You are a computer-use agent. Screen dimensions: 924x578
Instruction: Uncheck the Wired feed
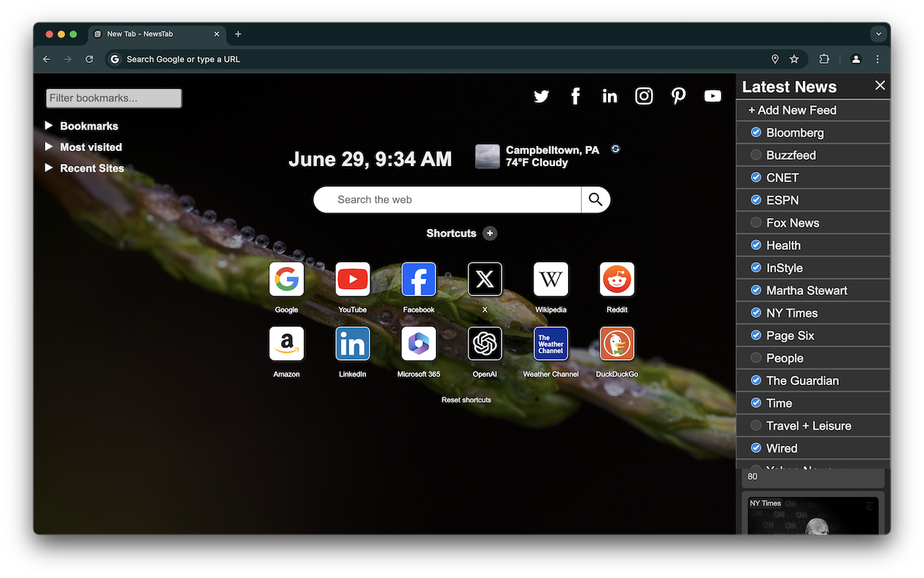tap(756, 448)
